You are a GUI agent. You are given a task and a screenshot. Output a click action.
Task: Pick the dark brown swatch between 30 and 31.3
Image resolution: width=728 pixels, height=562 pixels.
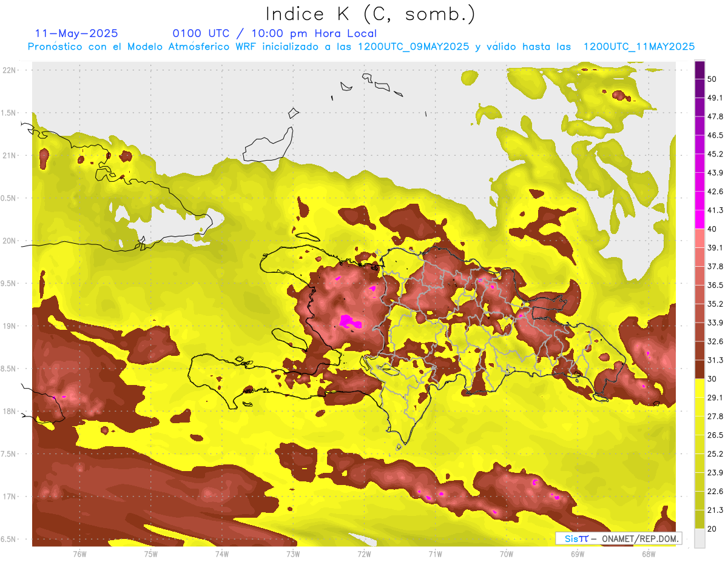(x=699, y=369)
